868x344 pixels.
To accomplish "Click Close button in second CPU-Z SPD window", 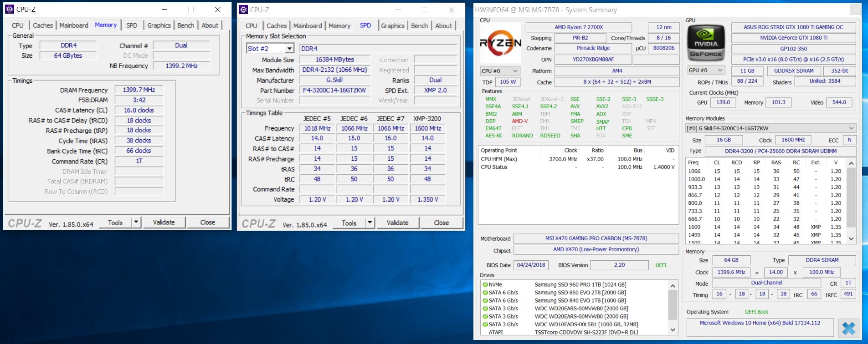I will (442, 223).
